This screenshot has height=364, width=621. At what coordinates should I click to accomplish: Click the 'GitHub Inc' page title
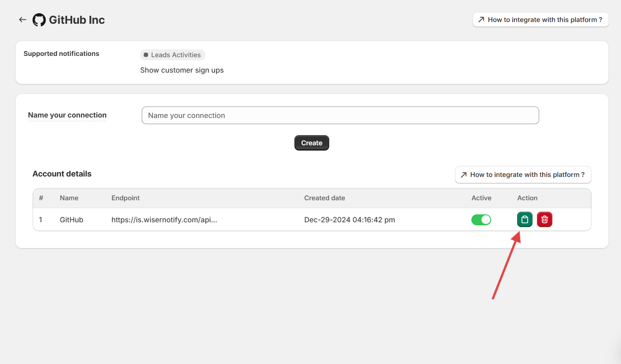point(77,20)
